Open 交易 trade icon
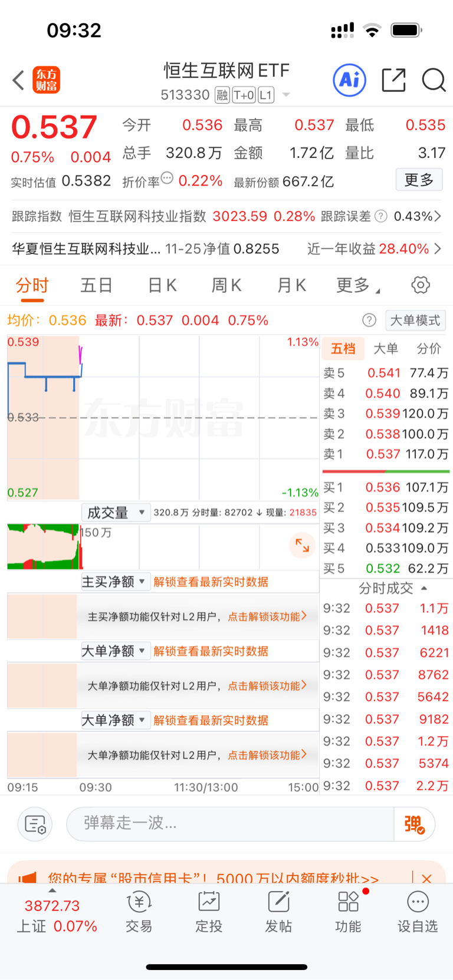Image resolution: width=453 pixels, height=980 pixels. pos(139,912)
